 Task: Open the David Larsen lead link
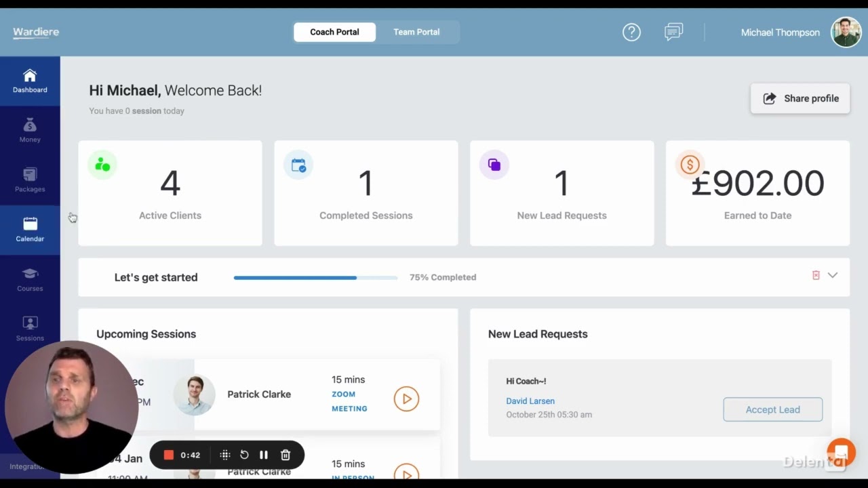[530, 401]
